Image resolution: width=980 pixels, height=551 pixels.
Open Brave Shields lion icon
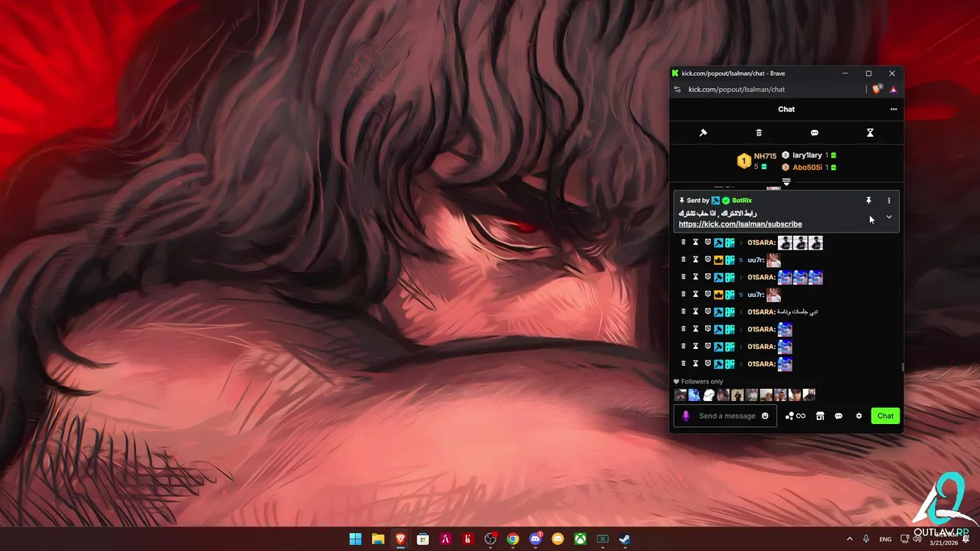point(877,89)
